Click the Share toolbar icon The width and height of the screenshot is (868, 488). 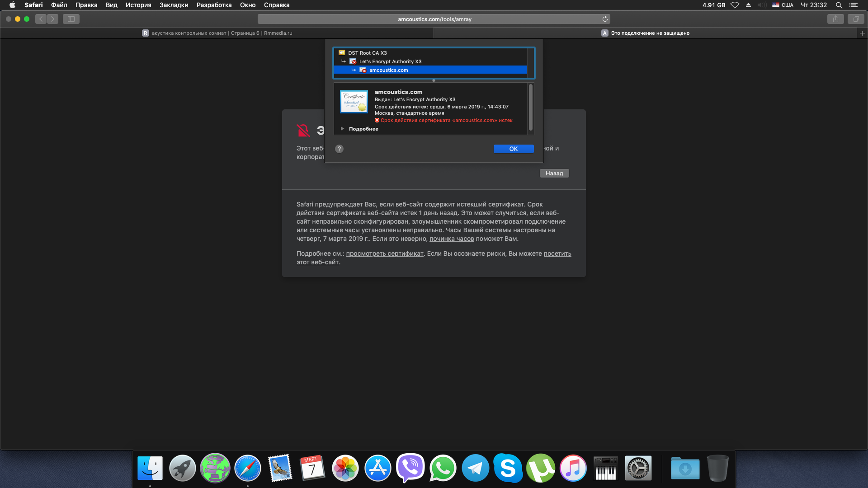click(x=835, y=19)
